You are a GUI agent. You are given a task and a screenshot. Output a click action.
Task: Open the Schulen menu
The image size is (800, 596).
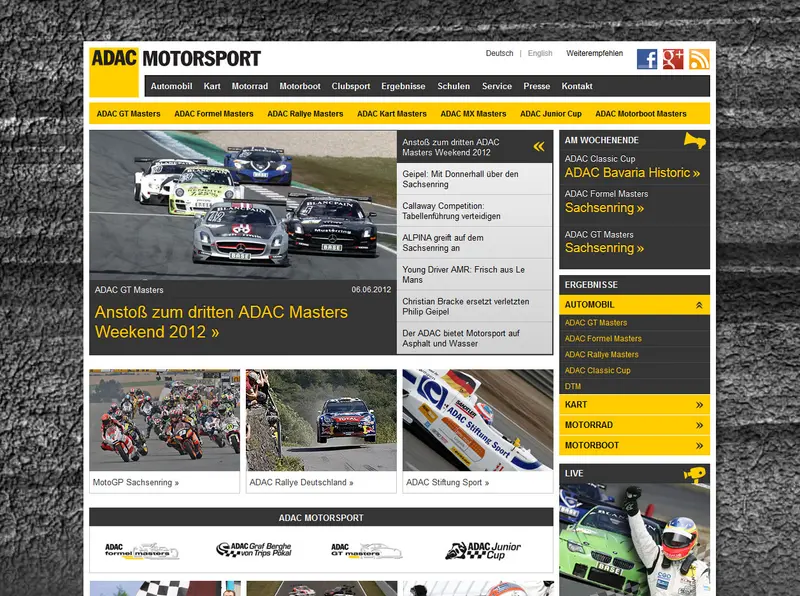453,86
